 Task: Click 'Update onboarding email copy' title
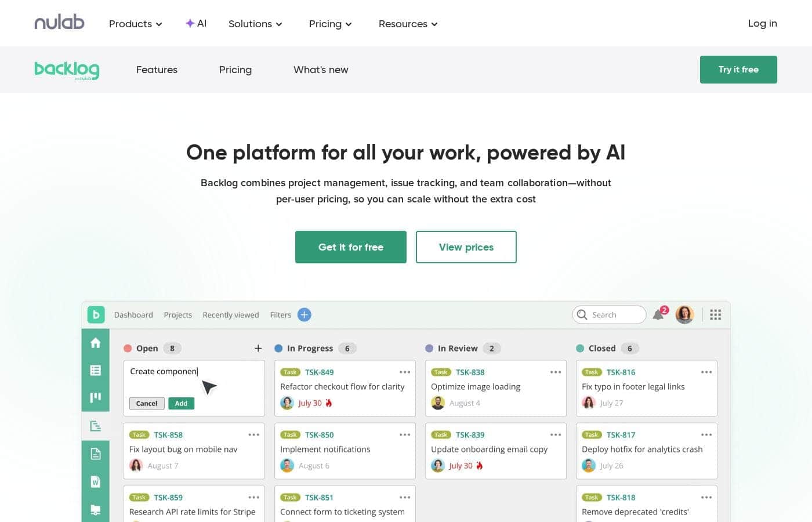point(490,449)
